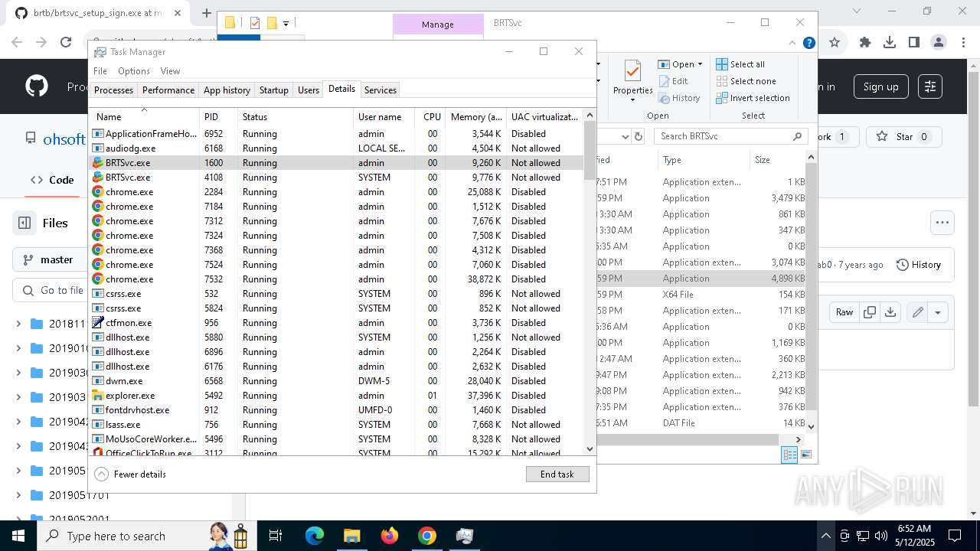Select the ctfmon.exe process icon
Screen dimensions: 980x551
coord(98,322)
